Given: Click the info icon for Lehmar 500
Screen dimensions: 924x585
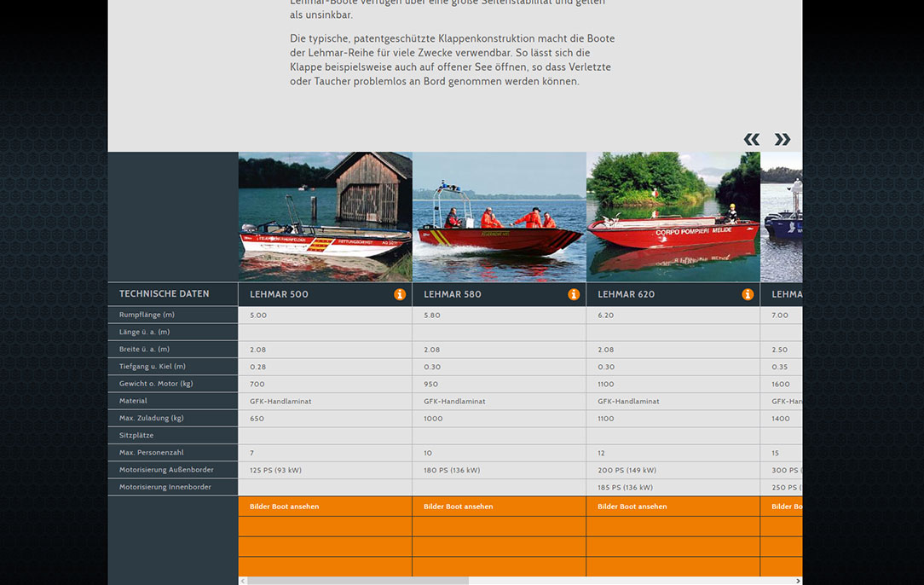Looking at the screenshot, I should (400, 294).
